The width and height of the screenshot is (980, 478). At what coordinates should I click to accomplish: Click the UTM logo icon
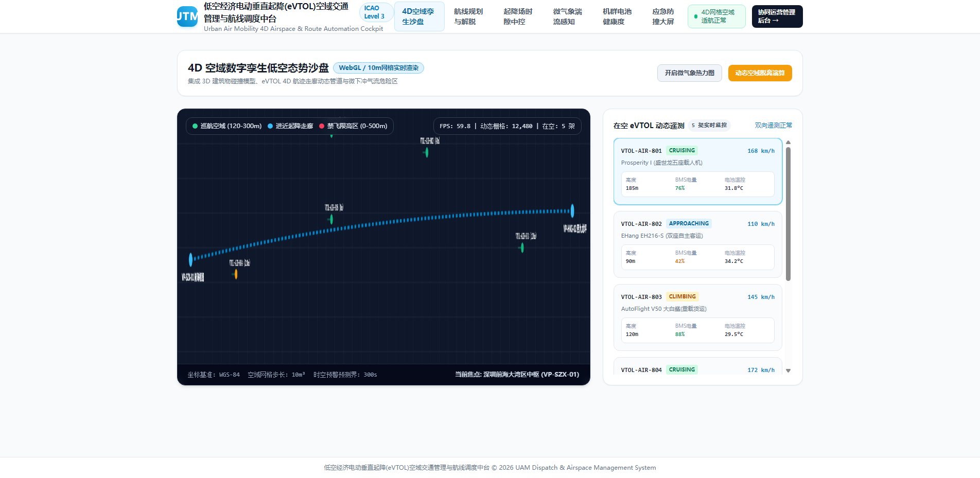tap(187, 16)
